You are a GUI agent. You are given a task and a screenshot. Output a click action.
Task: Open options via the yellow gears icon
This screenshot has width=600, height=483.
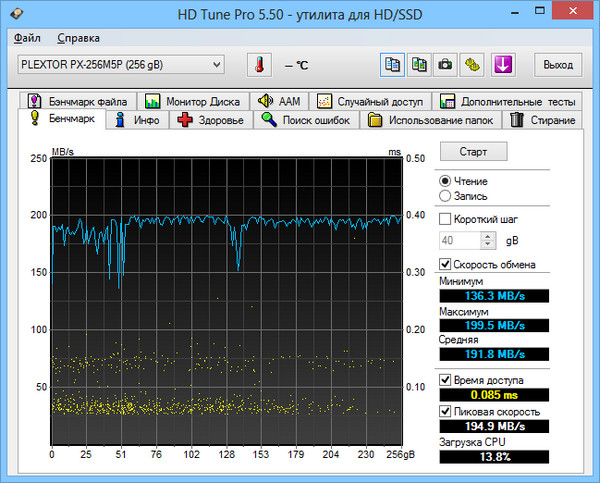coord(471,65)
